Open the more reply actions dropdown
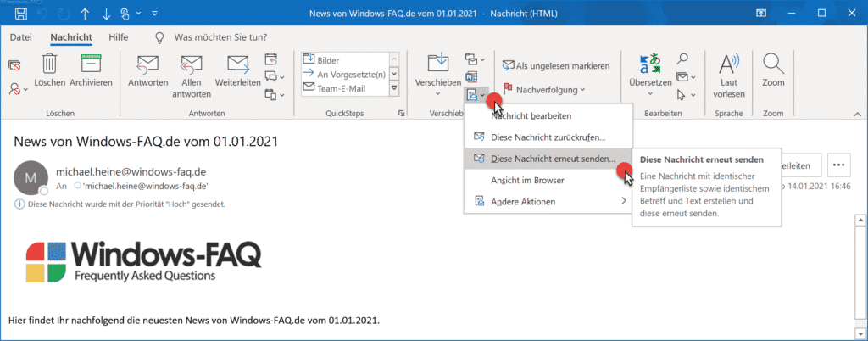This screenshot has height=341, width=868. [275, 94]
